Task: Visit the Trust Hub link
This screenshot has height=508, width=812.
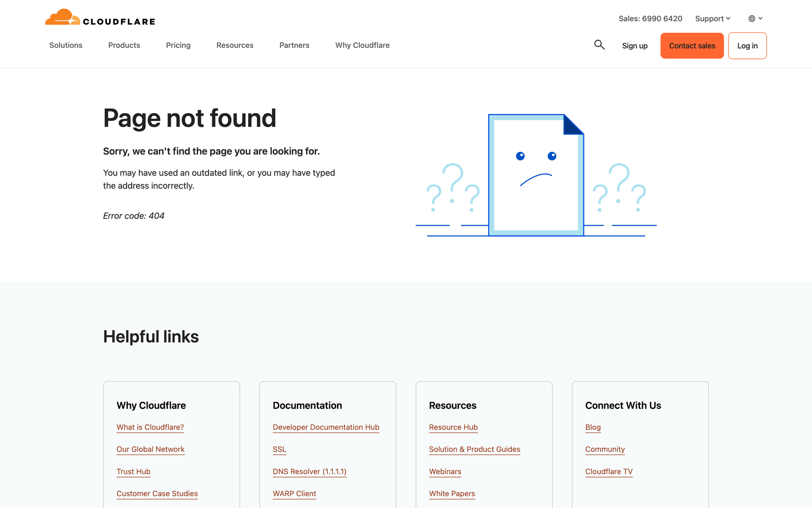Action: click(133, 472)
